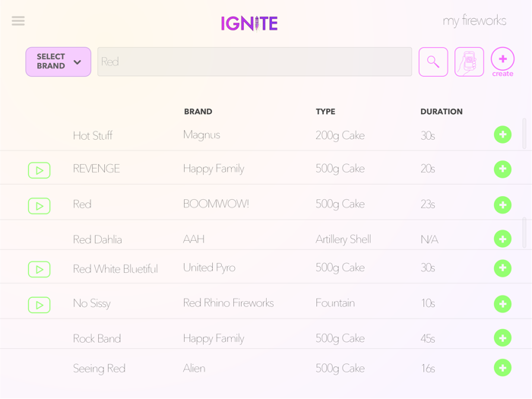Play the Red BOOMWOW! video preview
Image resolution: width=532 pixels, height=399 pixels.
(40, 206)
